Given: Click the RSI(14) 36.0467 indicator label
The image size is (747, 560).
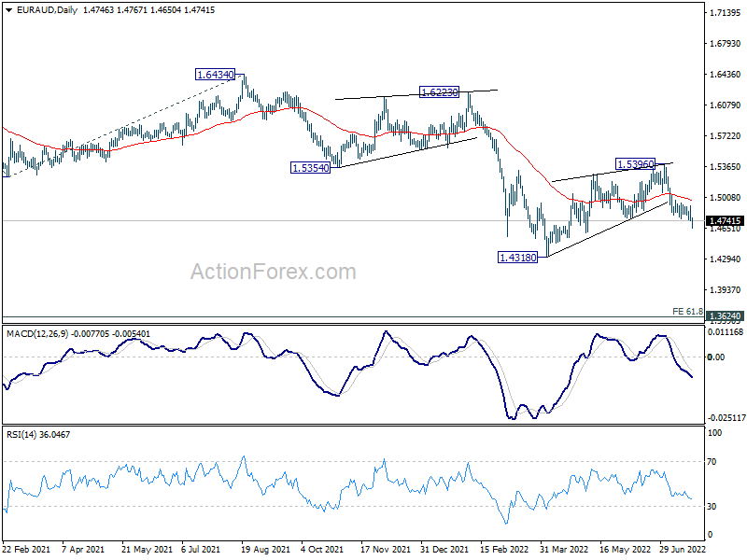Looking at the screenshot, I should (x=38, y=434).
